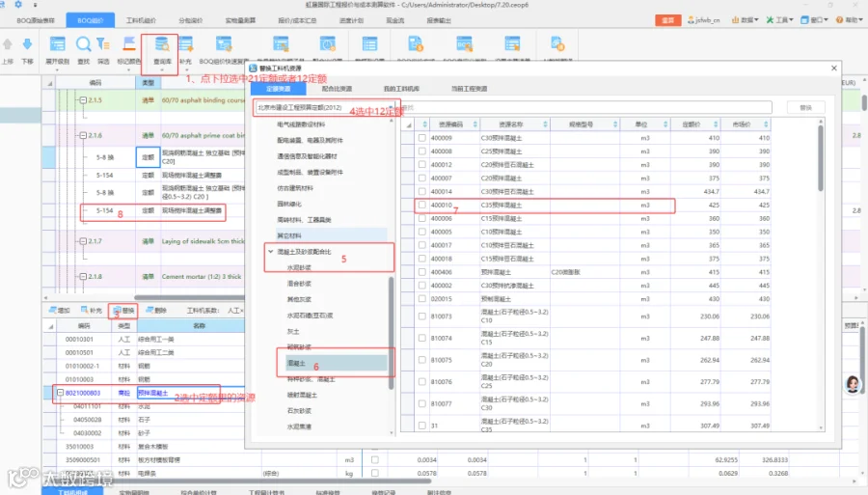This screenshot has width=868, height=495.
Task: Click the 查询库 database search icon
Action: coord(162,44)
